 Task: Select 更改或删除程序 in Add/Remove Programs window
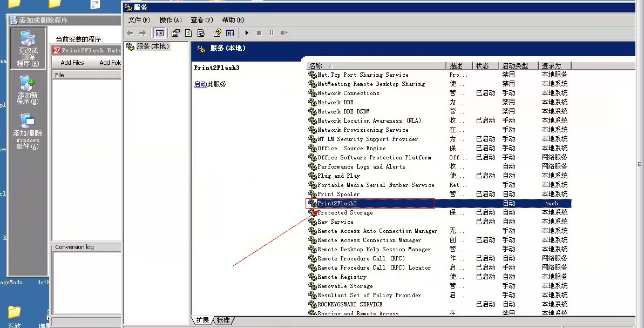click(28, 49)
